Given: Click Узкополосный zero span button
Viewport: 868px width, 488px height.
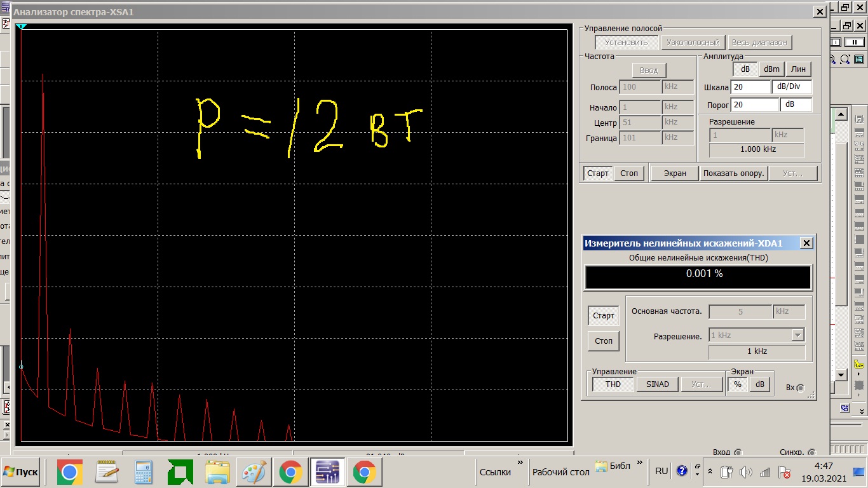Looking at the screenshot, I should point(693,43).
